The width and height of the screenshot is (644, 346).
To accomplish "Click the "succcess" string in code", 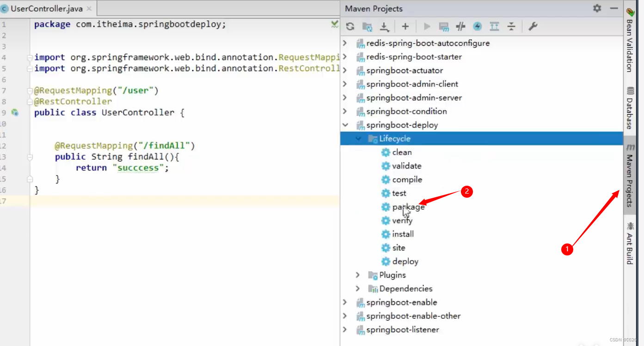I will click(138, 168).
